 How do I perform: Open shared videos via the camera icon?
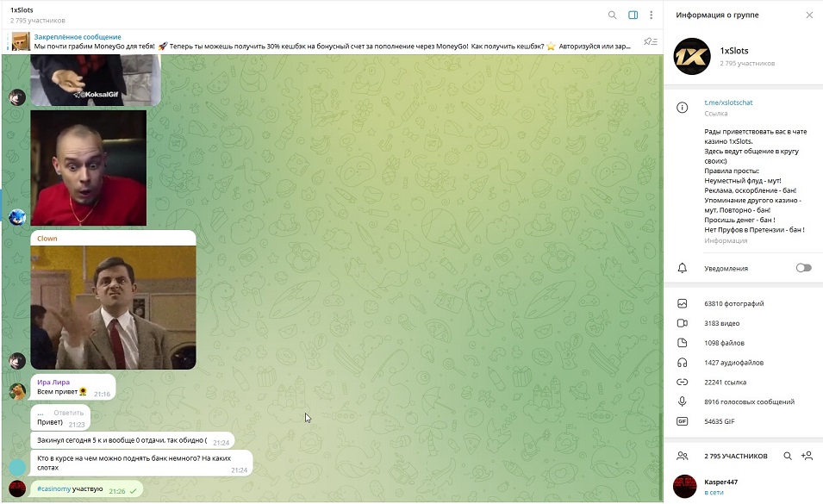(682, 323)
